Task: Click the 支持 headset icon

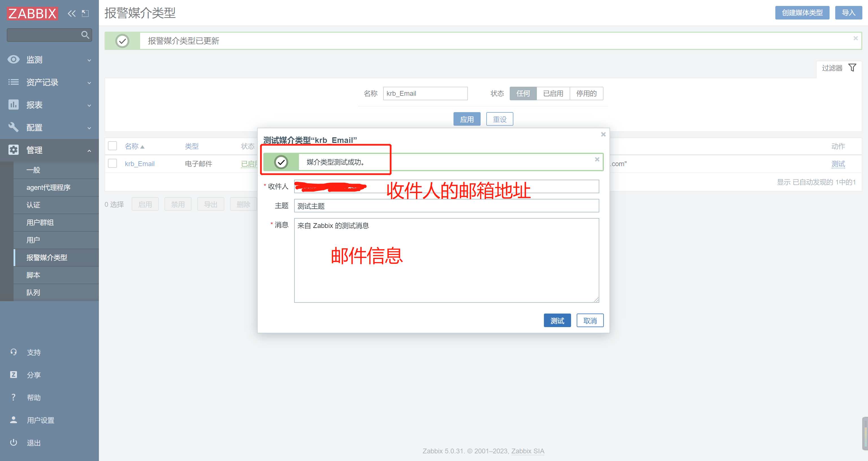Action: [x=14, y=352]
